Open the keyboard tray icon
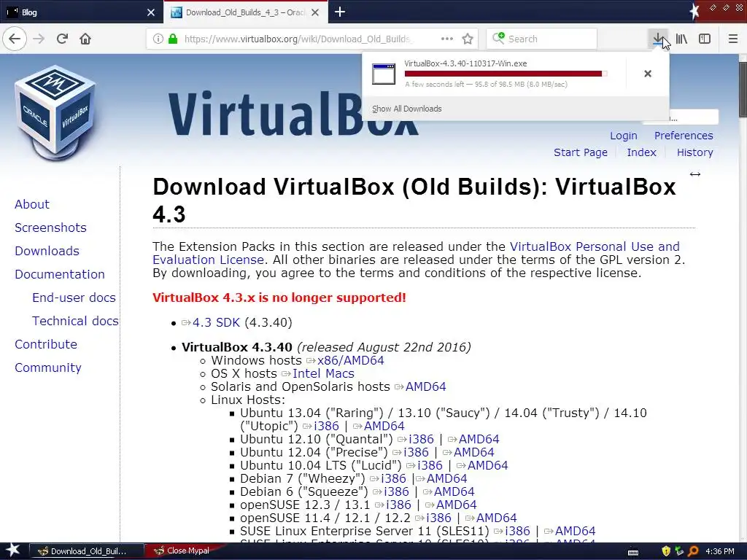The width and height of the screenshot is (747, 560). [x=633, y=552]
